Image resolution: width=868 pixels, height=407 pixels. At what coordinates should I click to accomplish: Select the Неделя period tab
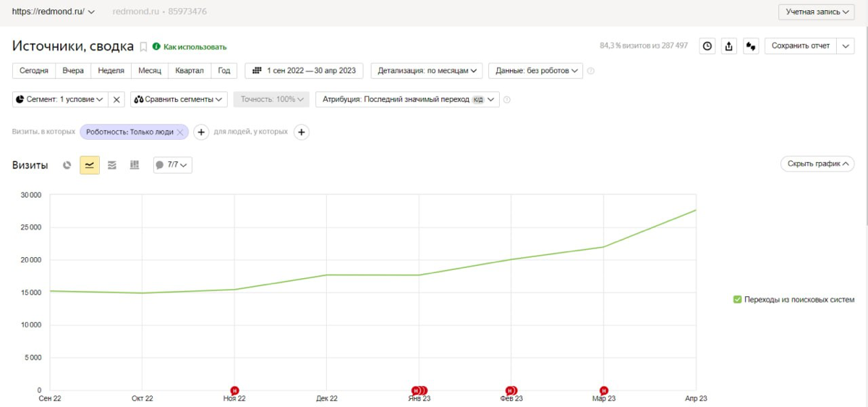tap(111, 71)
